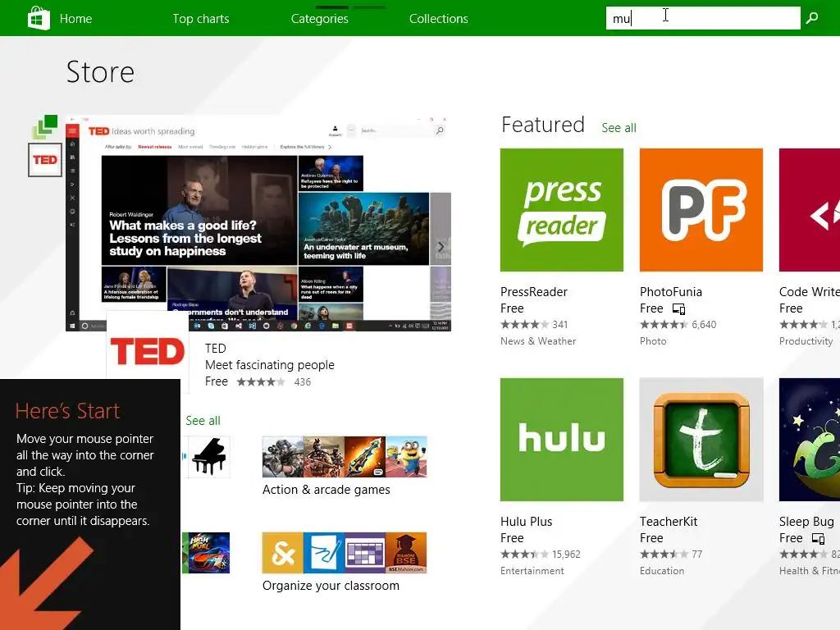The image size is (840, 630).
Task: Click the next chevron in TED preview
Action: (x=441, y=246)
